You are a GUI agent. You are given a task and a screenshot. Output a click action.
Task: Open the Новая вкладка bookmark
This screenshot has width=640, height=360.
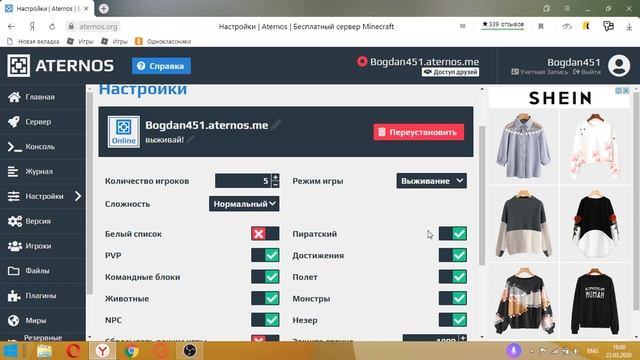[33, 41]
